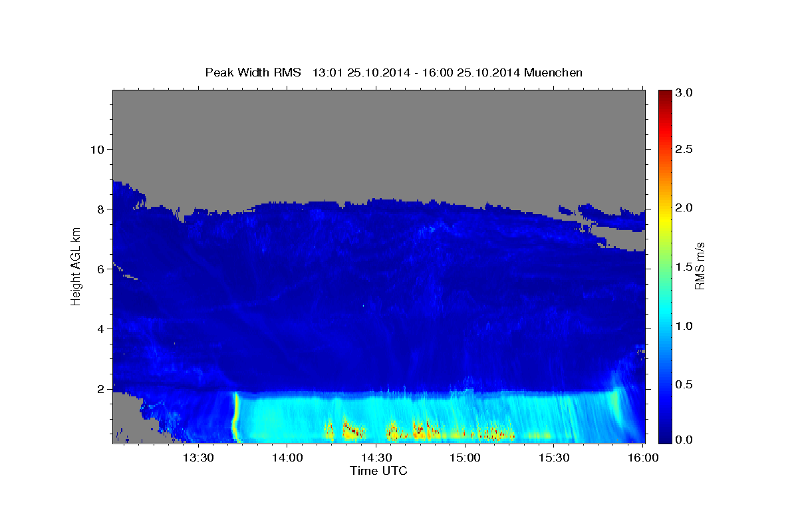The width and height of the screenshot is (798, 532).
Task: Click the height tick label 8
Action: tap(101, 209)
